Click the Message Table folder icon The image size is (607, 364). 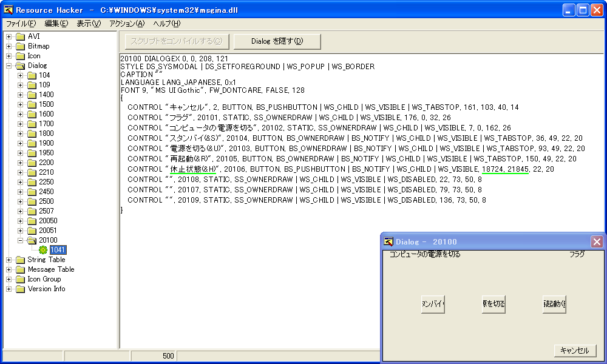click(x=21, y=269)
